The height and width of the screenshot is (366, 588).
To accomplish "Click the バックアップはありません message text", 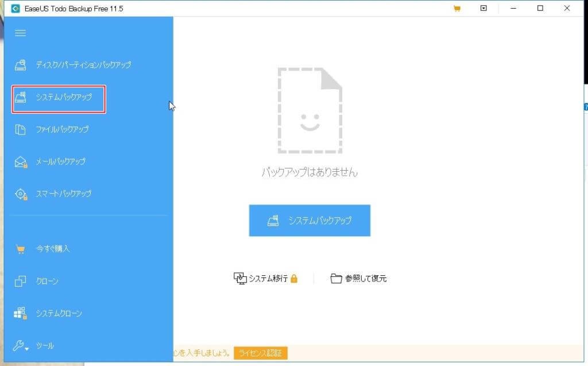I will coord(310,172).
